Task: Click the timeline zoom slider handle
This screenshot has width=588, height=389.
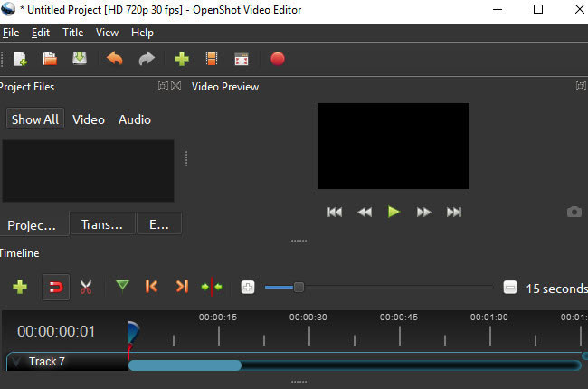Action: (299, 288)
